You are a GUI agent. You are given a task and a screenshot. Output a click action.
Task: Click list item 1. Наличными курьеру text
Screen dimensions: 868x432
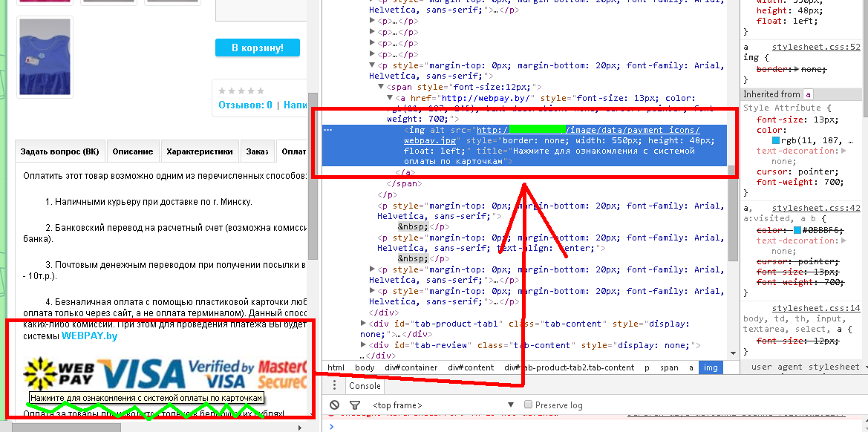coord(149,202)
